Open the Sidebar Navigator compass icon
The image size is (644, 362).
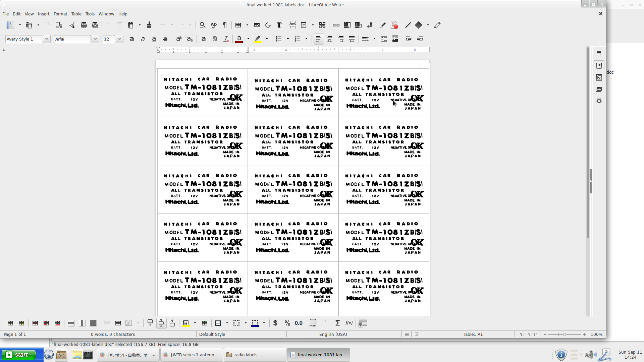599,101
